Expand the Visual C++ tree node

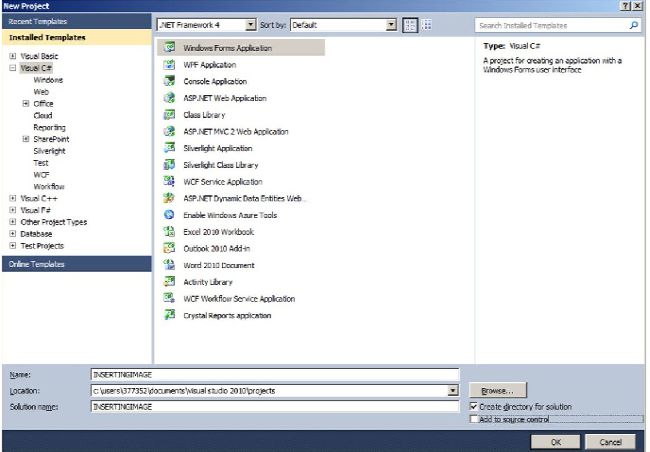[x=13, y=198]
